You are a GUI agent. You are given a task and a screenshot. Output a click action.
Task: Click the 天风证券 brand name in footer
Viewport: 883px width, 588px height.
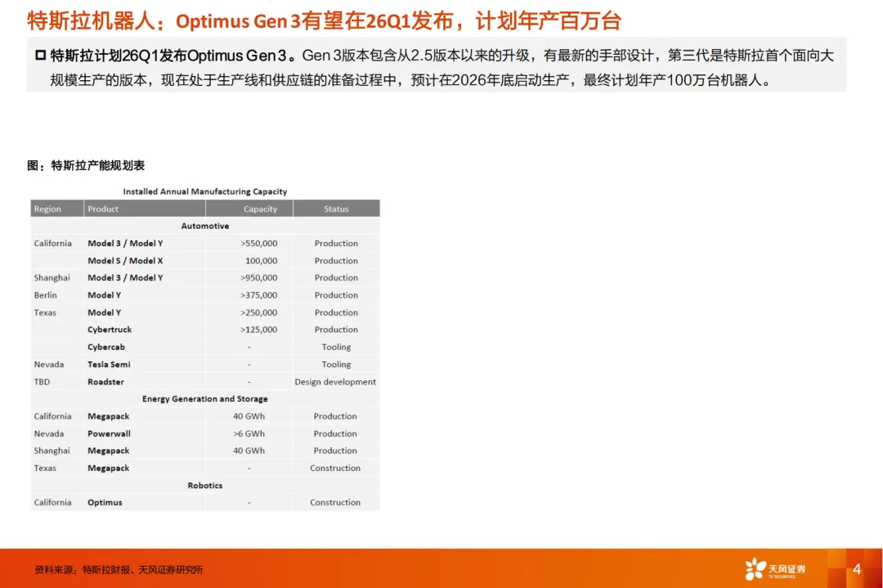pos(787,569)
